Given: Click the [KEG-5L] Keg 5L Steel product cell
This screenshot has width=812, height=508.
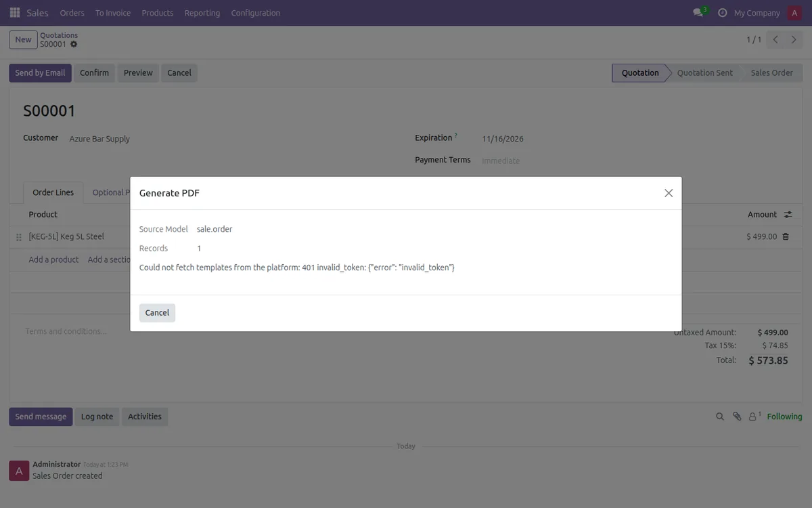Looking at the screenshot, I should click(x=66, y=236).
